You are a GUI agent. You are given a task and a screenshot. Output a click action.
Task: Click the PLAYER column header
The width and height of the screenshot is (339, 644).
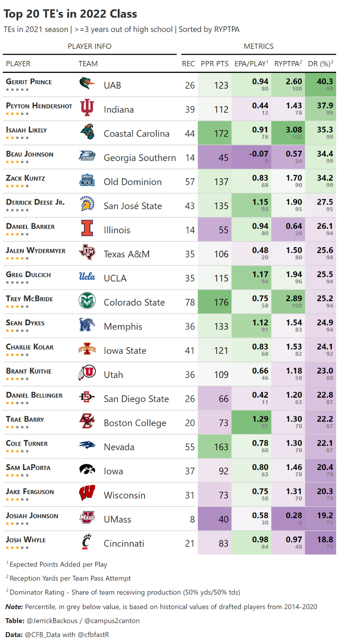click(18, 64)
